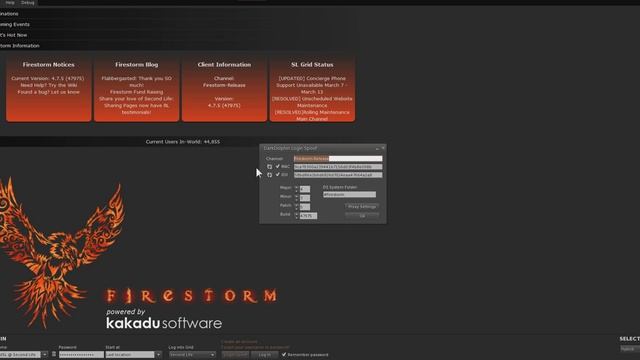The width and height of the screenshot is (640, 360).
Task: Open the Debug menu
Action: 28,2
